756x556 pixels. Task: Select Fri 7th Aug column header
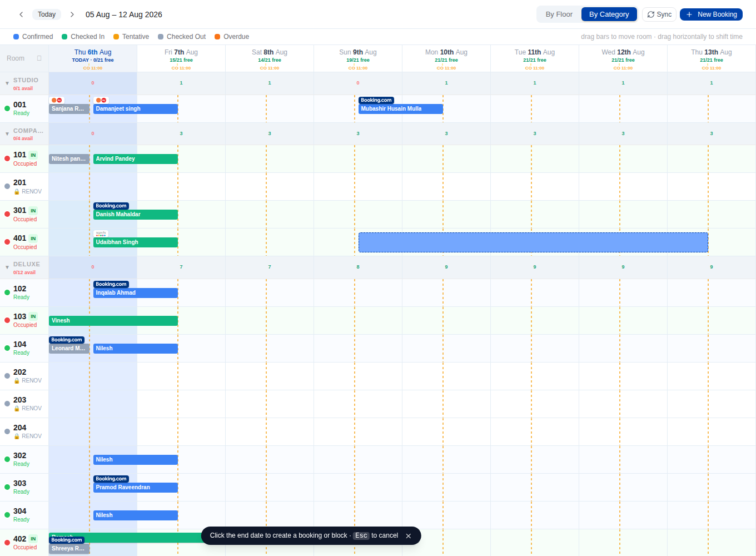coord(181,58)
